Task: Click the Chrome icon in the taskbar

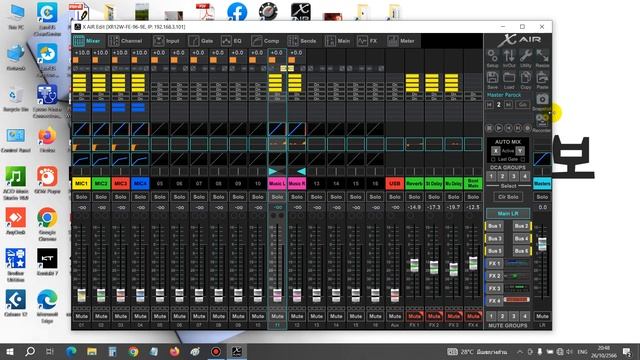Action: [133, 351]
